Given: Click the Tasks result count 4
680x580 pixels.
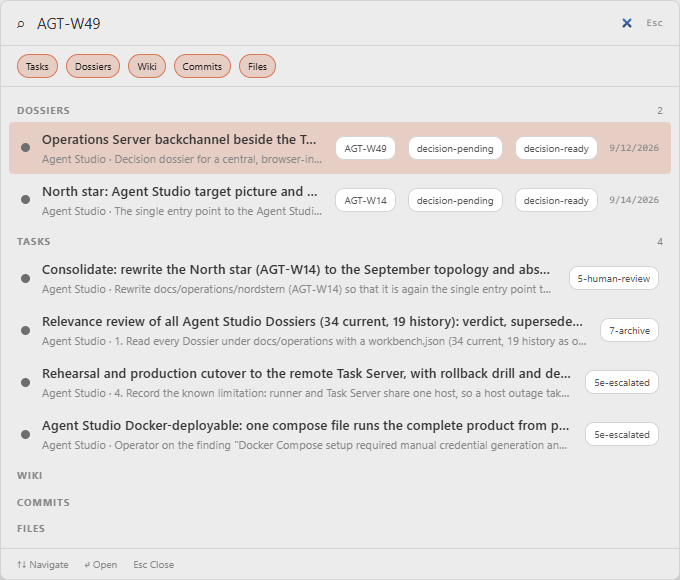Looking at the screenshot, I should coord(660,242).
